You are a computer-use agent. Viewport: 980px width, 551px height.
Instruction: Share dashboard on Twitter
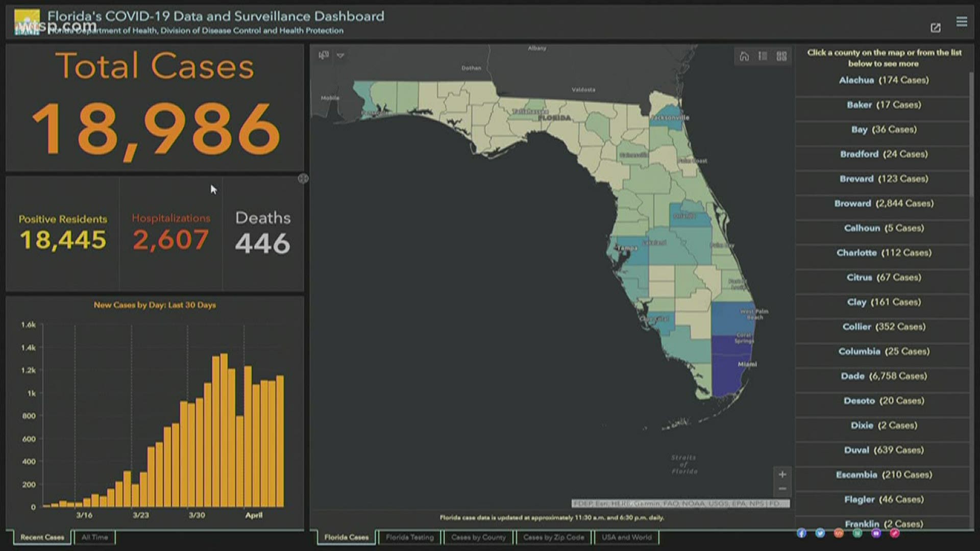(820, 533)
